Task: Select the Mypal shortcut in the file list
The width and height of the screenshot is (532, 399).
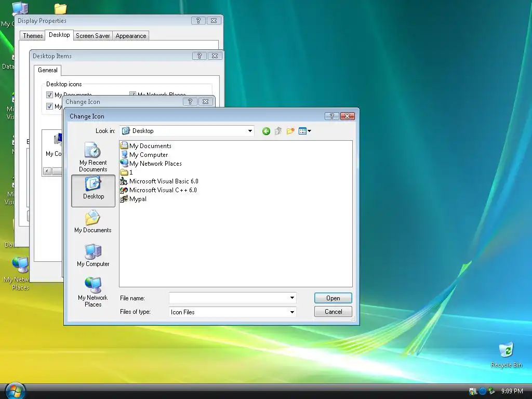Action: (x=134, y=199)
